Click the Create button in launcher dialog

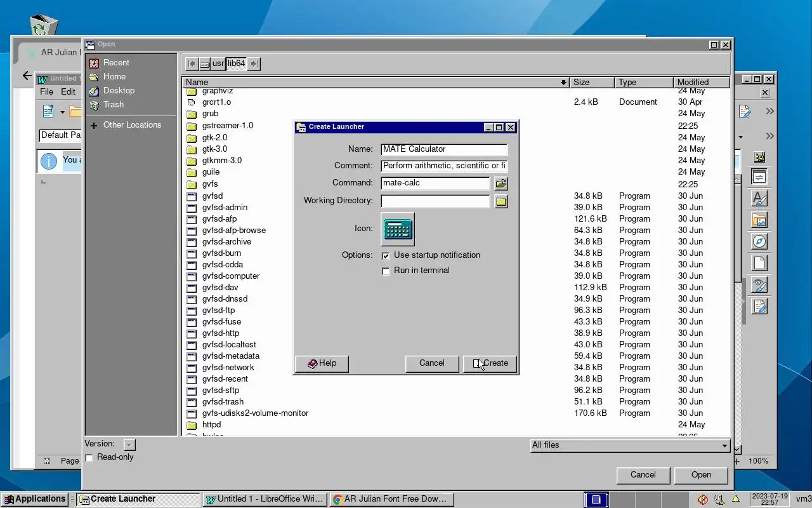tap(490, 363)
